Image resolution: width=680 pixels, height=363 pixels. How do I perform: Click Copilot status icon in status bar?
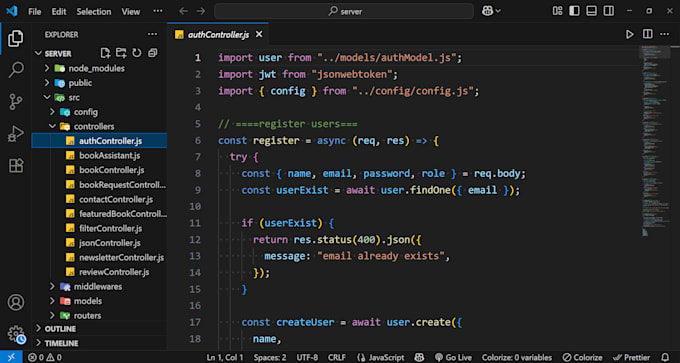coord(419,357)
